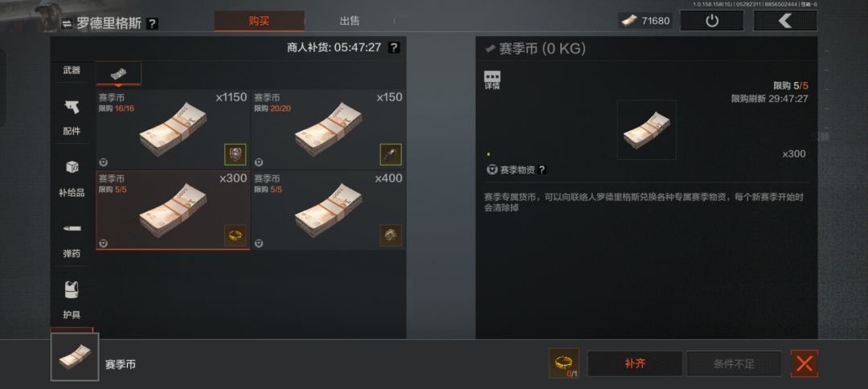This screenshot has height=389, width=868.
Task: Switch merchant using the swap arrows
Action: [x=67, y=24]
